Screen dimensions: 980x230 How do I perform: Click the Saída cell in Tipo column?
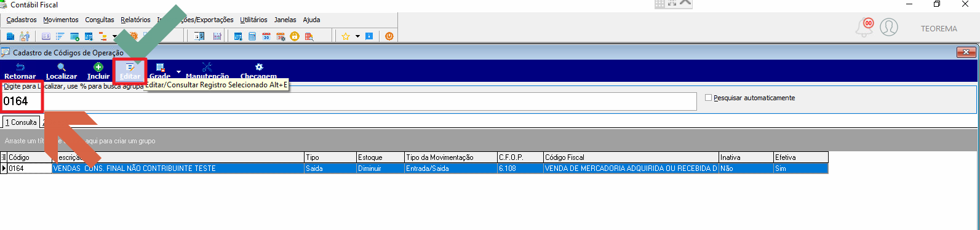click(x=330, y=169)
